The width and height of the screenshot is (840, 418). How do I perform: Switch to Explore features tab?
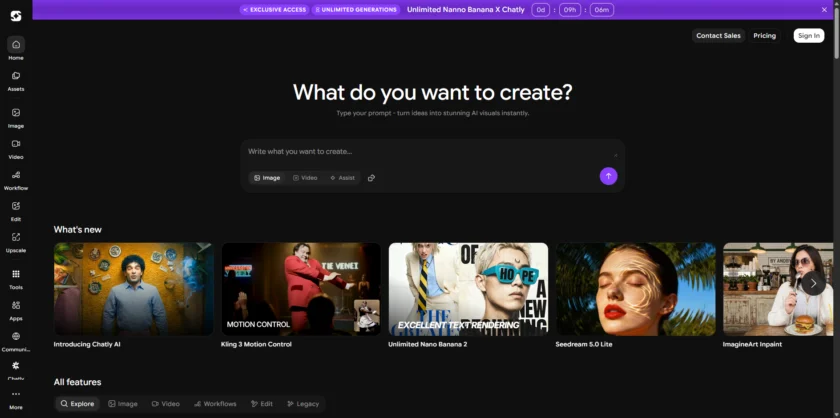(x=77, y=404)
